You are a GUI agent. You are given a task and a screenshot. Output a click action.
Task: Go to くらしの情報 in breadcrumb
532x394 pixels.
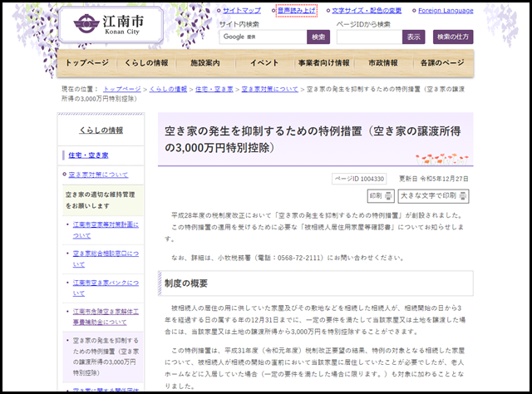168,89
